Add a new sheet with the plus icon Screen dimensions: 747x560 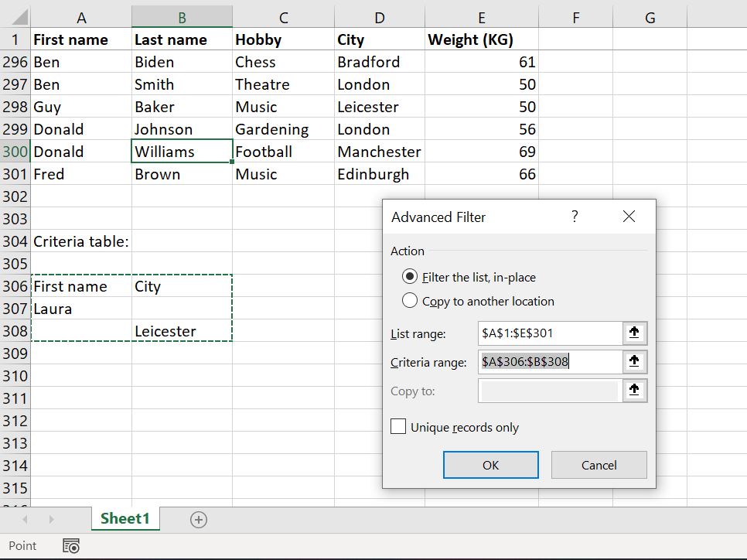[x=198, y=519]
